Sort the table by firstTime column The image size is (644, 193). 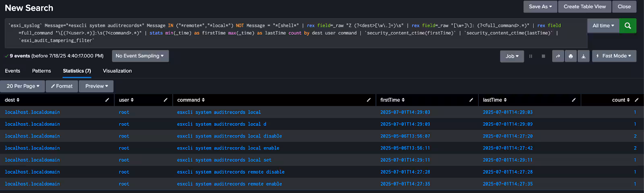(392, 100)
